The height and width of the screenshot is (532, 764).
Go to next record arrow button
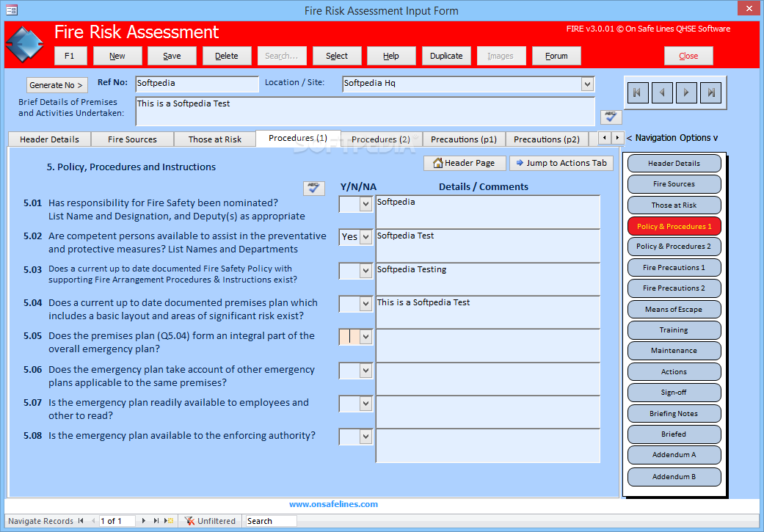click(686, 92)
